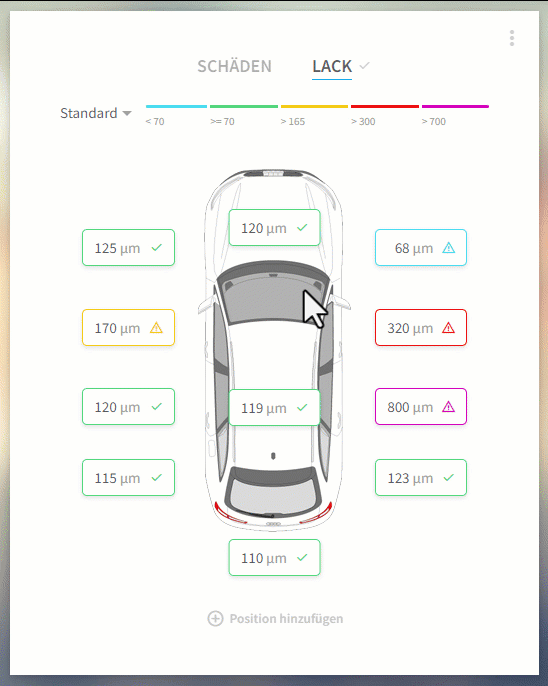The image size is (548, 686).
Task: Click the checkmark next to LACK tab
Action: [364, 66]
